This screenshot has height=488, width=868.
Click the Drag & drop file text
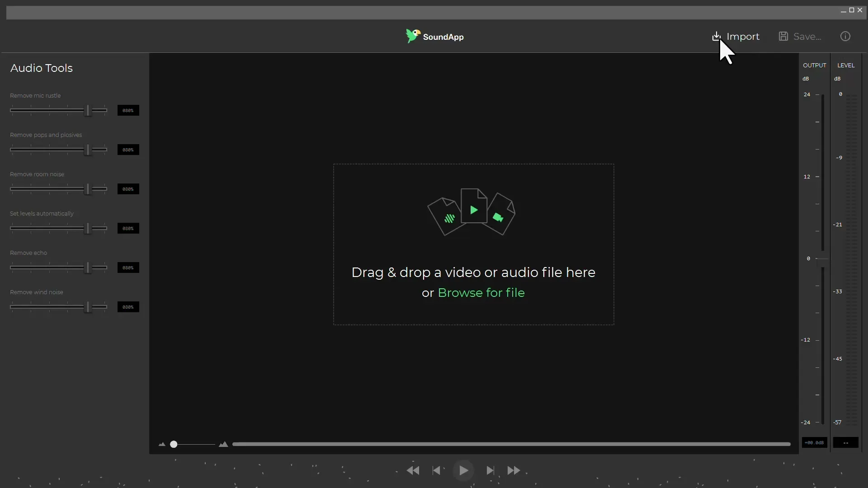pyautogui.click(x=473, y=272)
